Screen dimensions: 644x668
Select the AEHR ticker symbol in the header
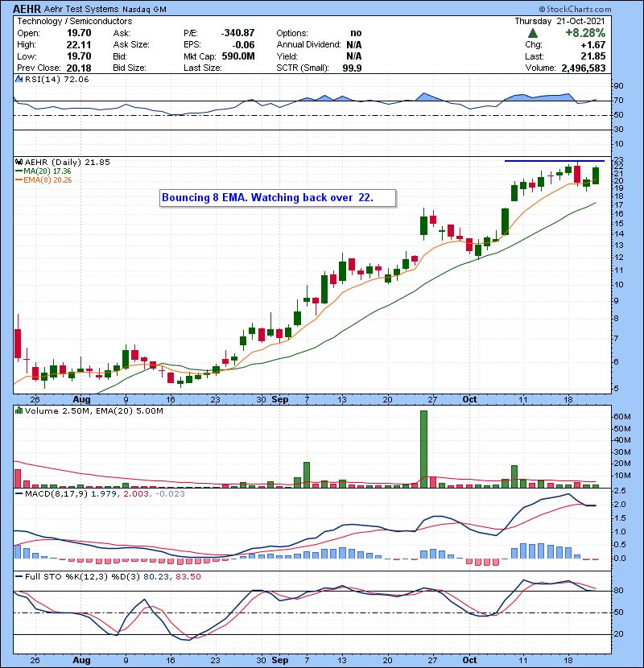point(27,9)
